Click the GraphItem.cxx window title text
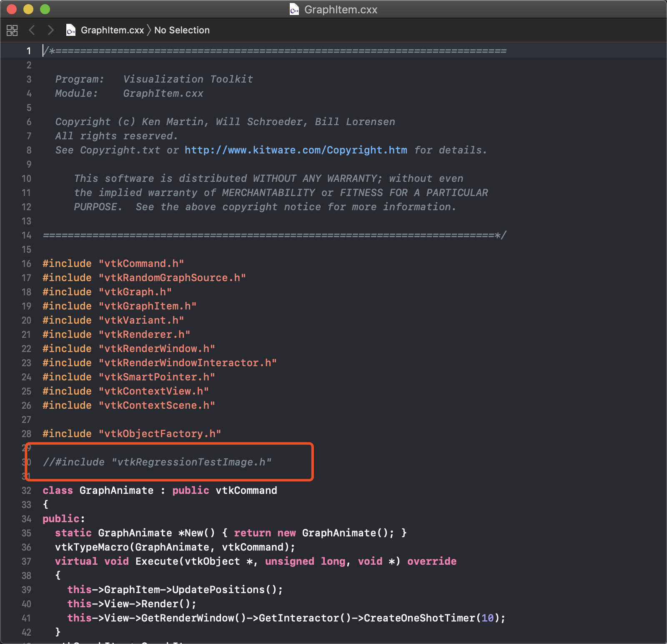 point(341,10)
